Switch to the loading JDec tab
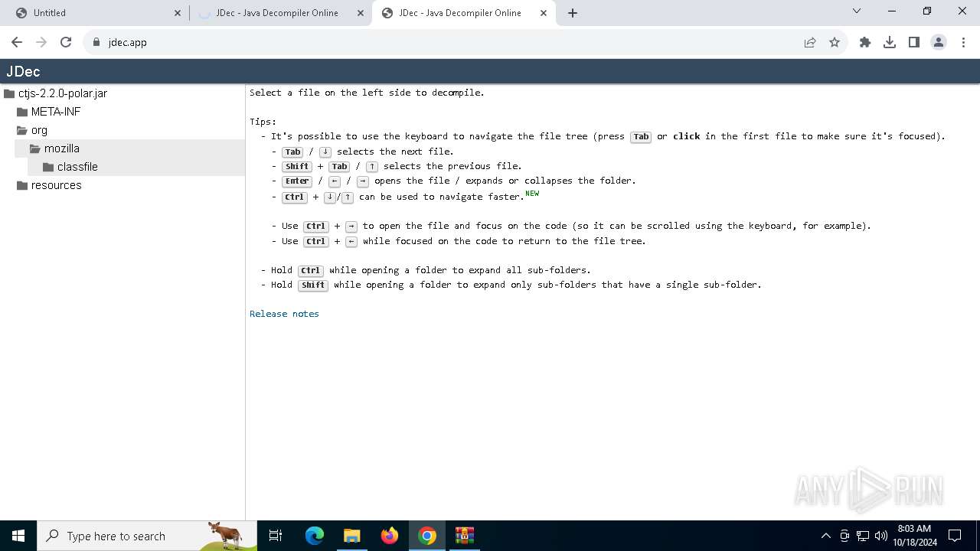Image resolution: width=980 pixels, height=551 pixels. point(277,13)
